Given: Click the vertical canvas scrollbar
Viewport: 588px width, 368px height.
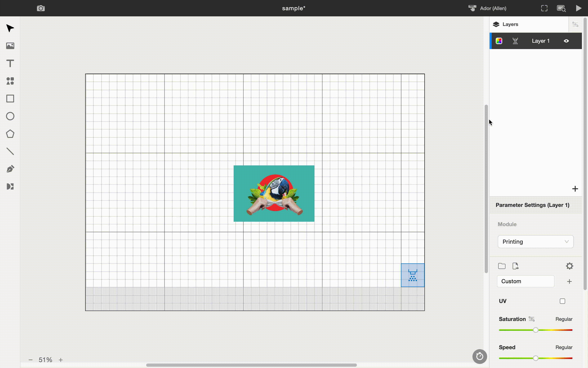Looking at the screenshot, I should [x=486, y=189].
